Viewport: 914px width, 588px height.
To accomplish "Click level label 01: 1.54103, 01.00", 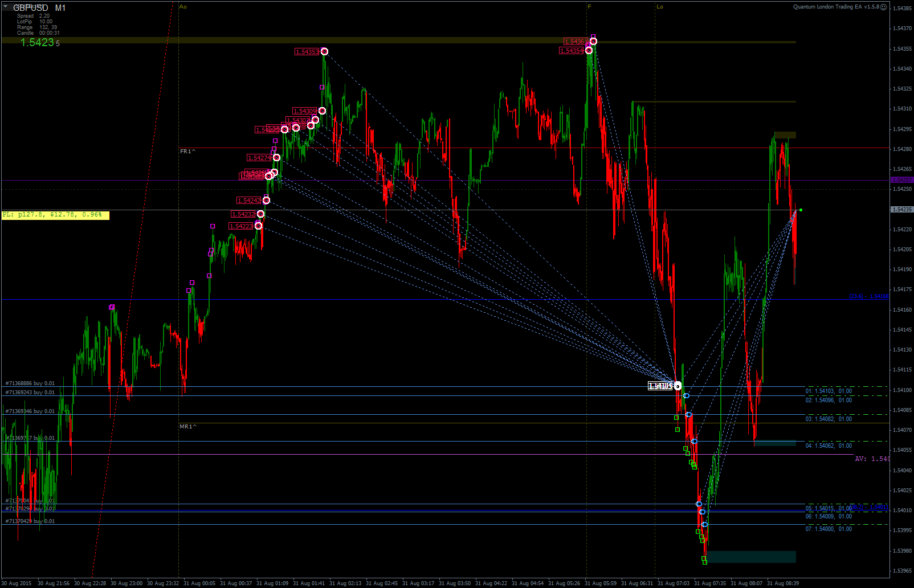I will click(829, 391).
